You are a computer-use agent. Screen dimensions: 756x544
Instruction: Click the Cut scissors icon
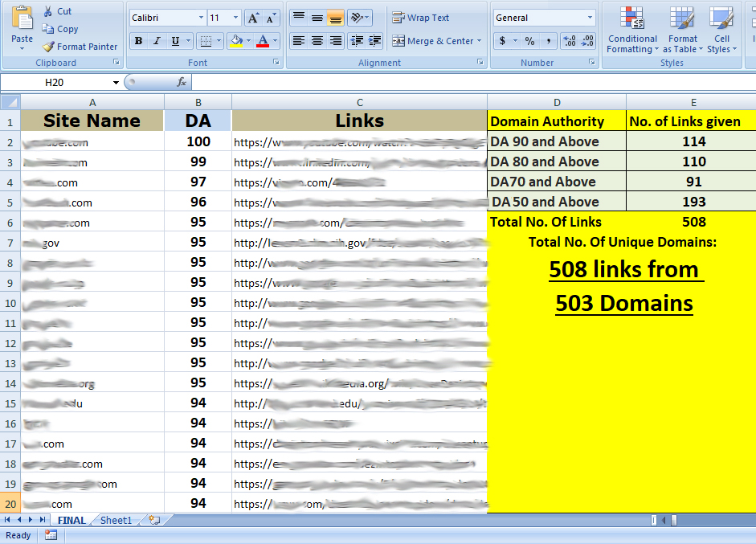[47, 11]
